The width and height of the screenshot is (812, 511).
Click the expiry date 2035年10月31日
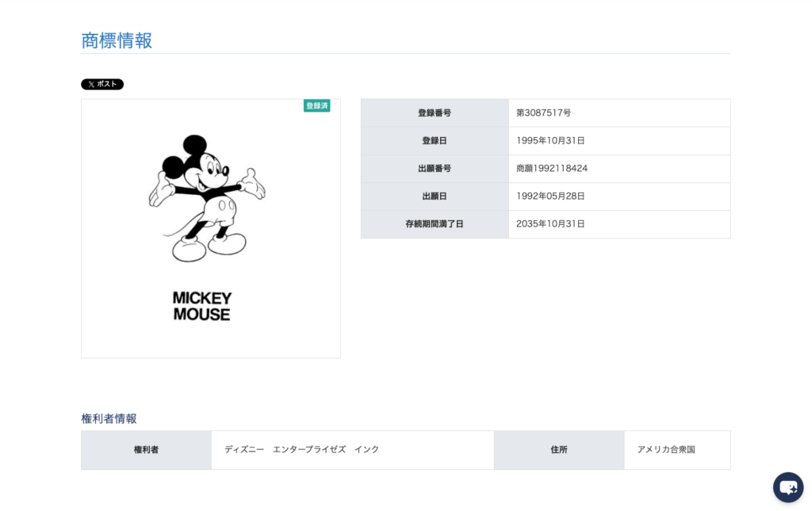point(550,224)
